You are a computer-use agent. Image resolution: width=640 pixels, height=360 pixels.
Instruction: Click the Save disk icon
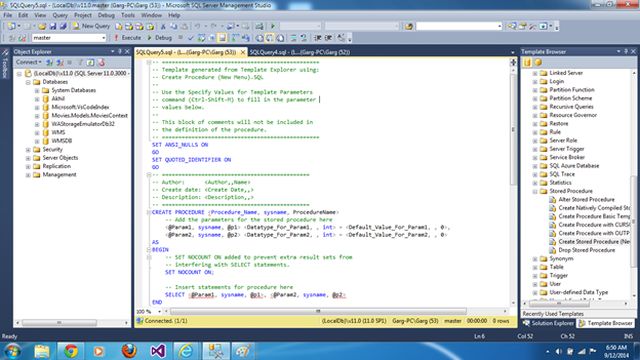coord(53,26)
